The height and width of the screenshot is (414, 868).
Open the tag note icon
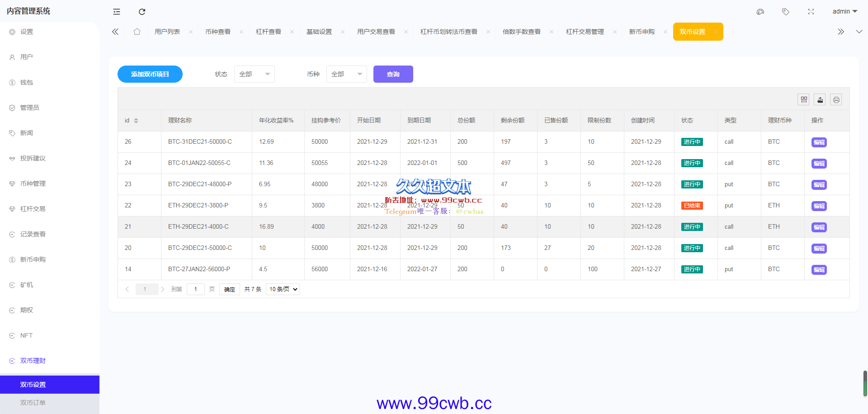click(x=786, y=12)
